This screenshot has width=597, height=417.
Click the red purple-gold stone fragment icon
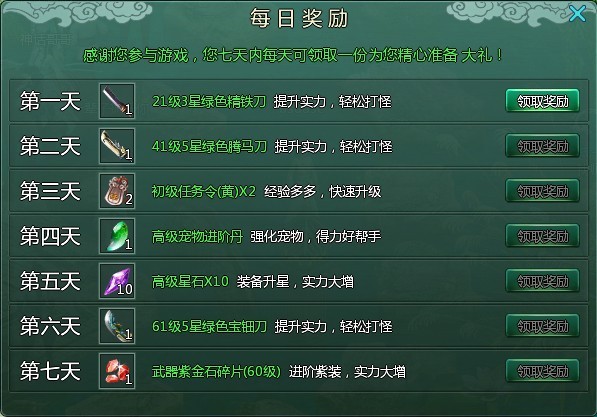117,371
